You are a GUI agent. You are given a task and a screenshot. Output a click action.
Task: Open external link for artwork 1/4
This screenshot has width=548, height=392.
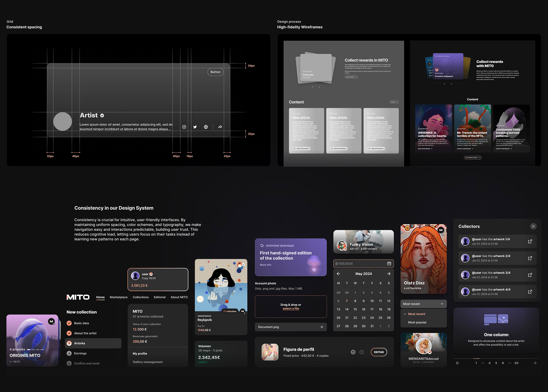(x=530, y=241)
